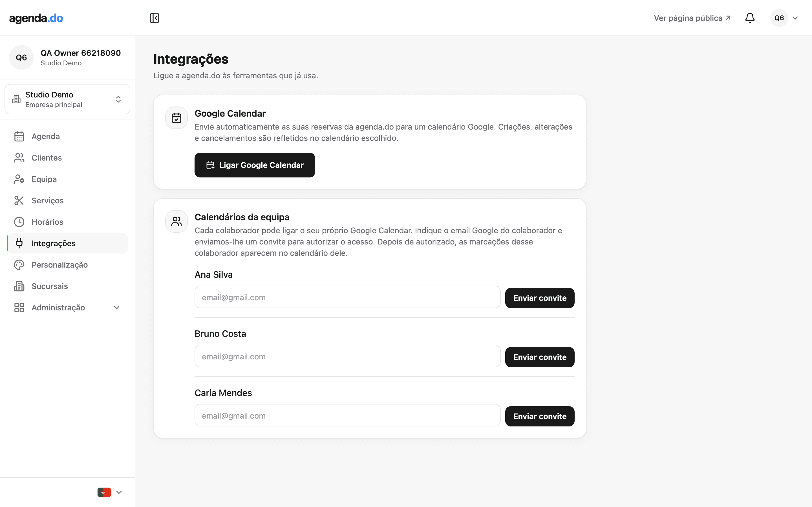812x507 pixels.
Task: Send invite for Bruno Costa
Action: point(540,357)
